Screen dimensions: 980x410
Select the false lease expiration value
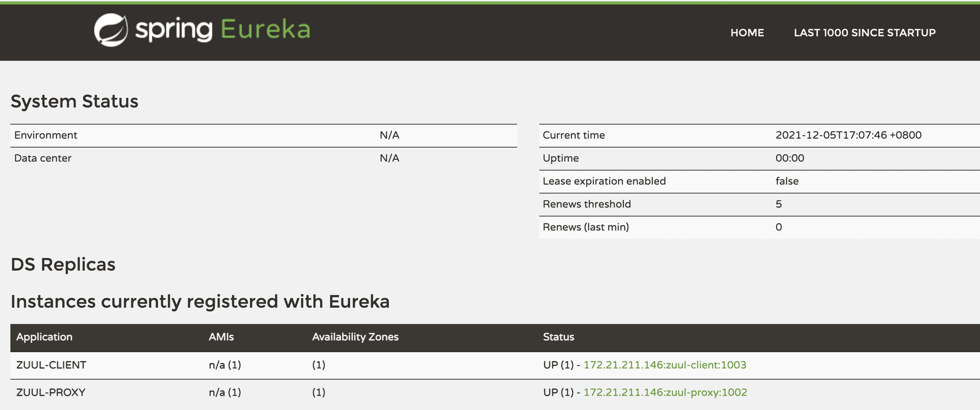pos(787,181)
